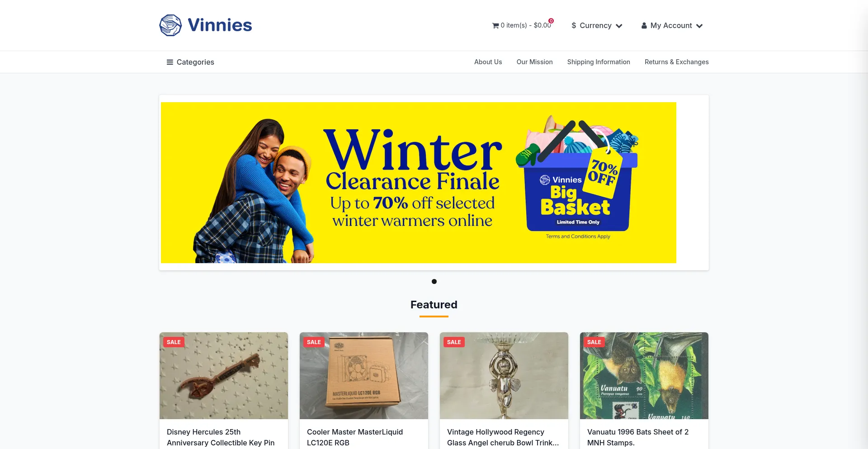Click the Vinnies logo icon
The width and height of the screenshot is (868, 449).
(x=170, y=25)
